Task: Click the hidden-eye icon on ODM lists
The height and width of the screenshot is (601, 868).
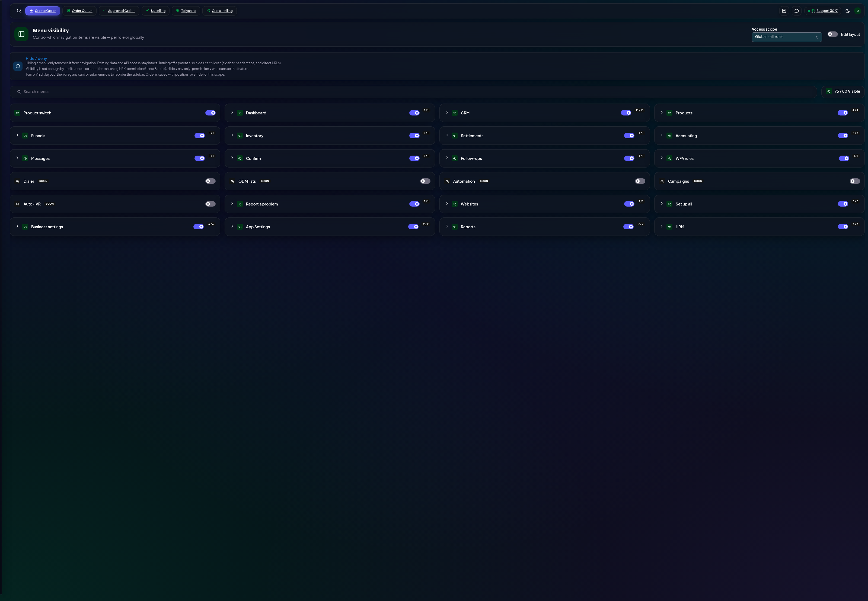Action: [232, 181]
